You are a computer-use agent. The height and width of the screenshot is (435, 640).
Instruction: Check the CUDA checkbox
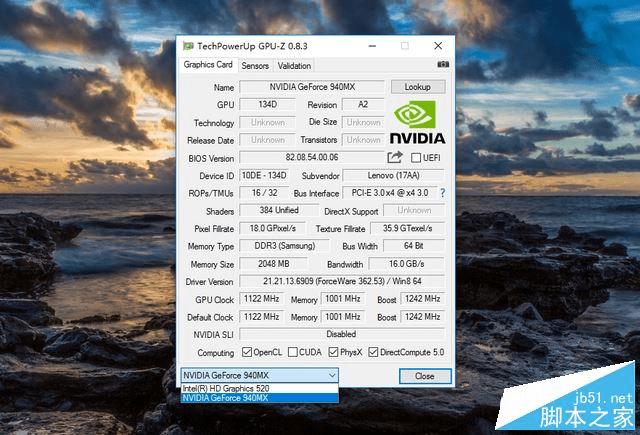point(293,352)
